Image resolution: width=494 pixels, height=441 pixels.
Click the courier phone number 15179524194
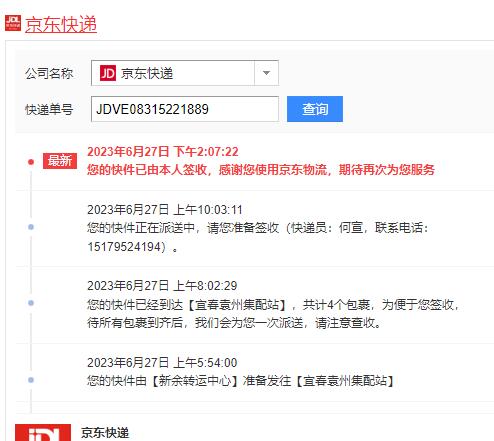tap(124, 247)
